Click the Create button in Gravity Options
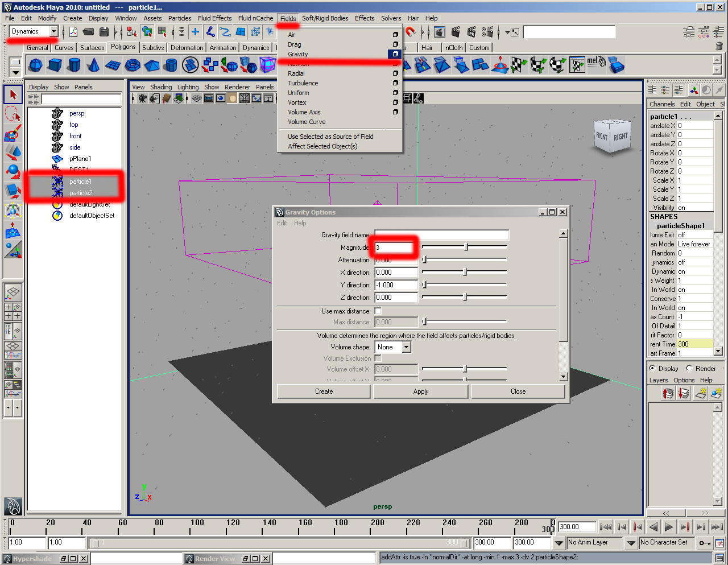This screenshot has height=565, width=728. [x=324, y=391]
